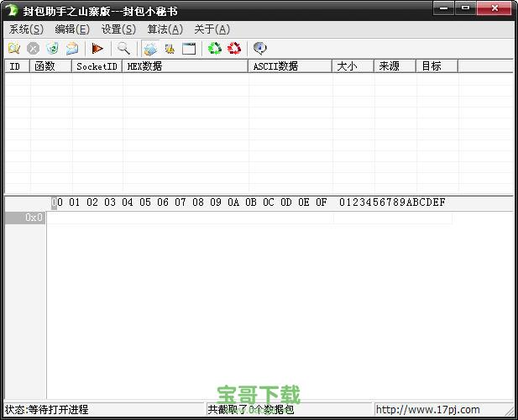Image resolution: width=518 pixels, height=420 pixels.
Task: Click the open process folder icon
Action: (x=14, y=49)
